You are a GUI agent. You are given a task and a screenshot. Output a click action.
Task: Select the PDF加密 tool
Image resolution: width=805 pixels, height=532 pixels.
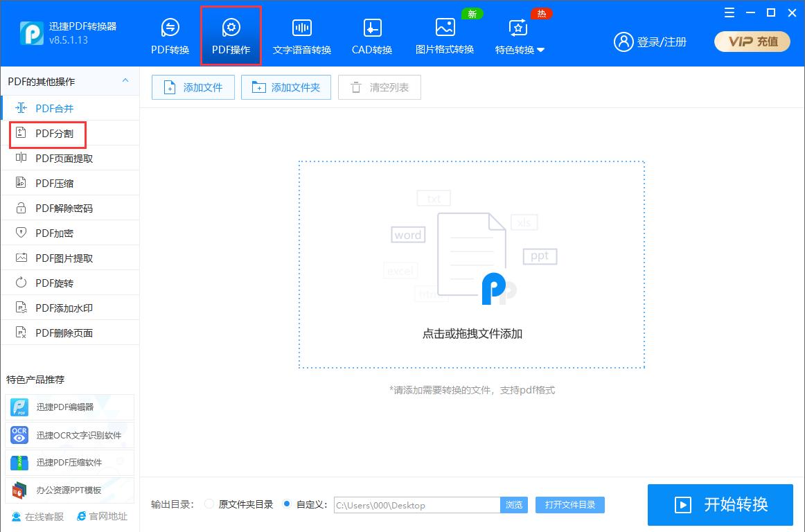52,232
